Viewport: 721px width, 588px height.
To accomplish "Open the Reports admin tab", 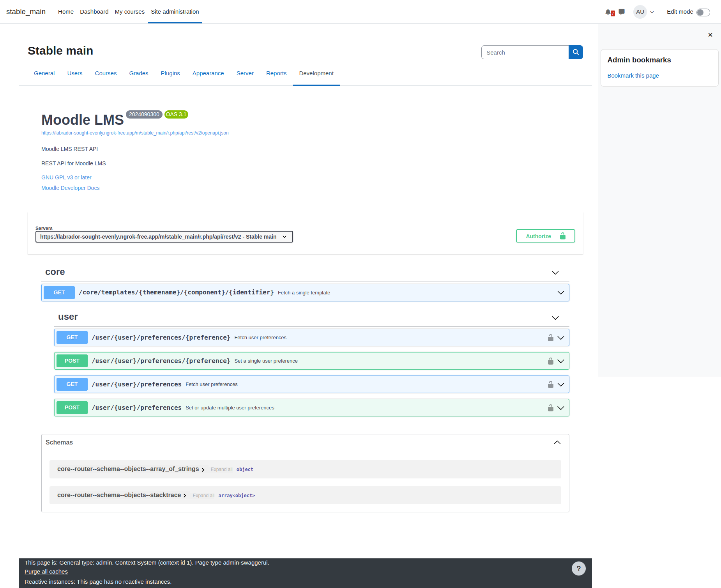I will (276, 73).
